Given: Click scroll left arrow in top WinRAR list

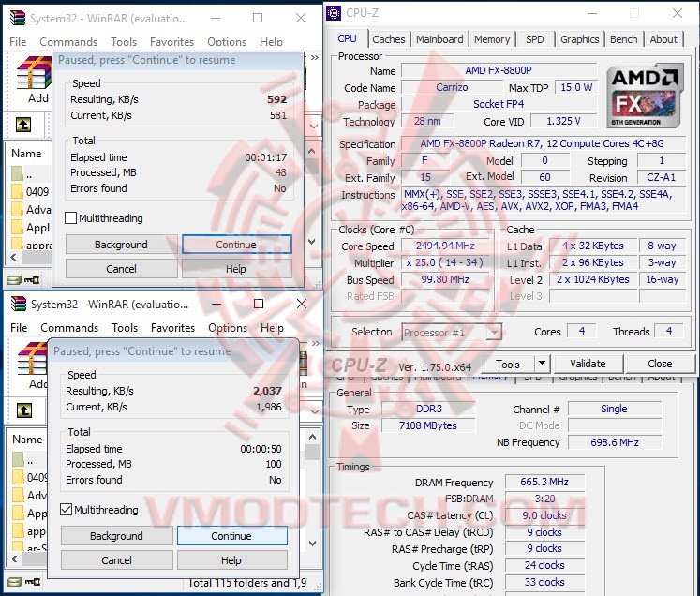Looking at the screenshot, I should 13,257.
